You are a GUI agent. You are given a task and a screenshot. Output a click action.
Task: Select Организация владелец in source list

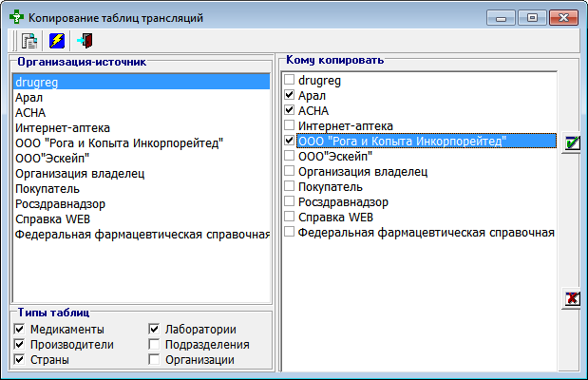(x=142, y=173)
